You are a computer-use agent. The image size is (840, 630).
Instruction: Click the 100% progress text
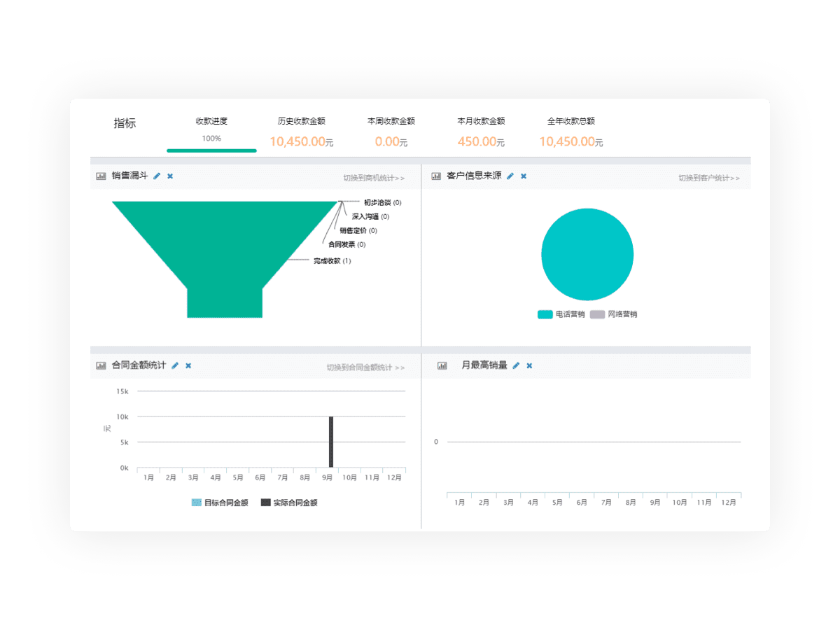[x=211, y=139]
